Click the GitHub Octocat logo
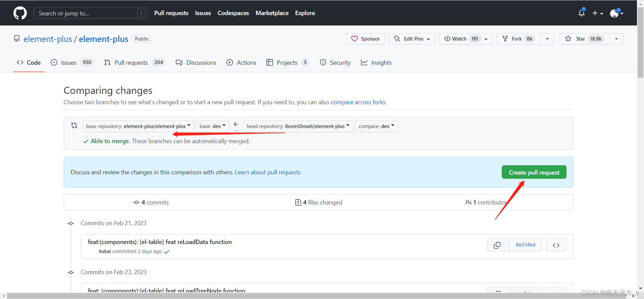The image size is (644, 299). click(20, 13)
